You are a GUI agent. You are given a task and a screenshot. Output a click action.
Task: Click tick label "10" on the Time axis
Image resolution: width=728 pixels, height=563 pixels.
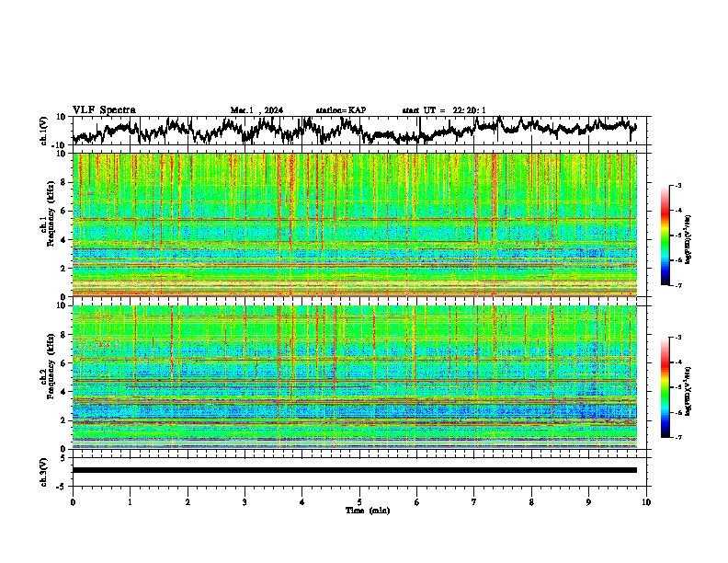coord(646,502)
